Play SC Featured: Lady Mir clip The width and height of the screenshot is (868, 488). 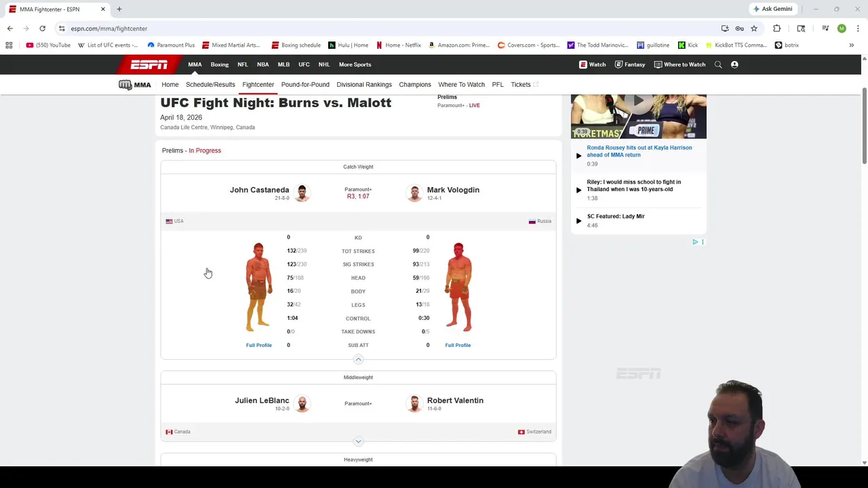[578, 220]
